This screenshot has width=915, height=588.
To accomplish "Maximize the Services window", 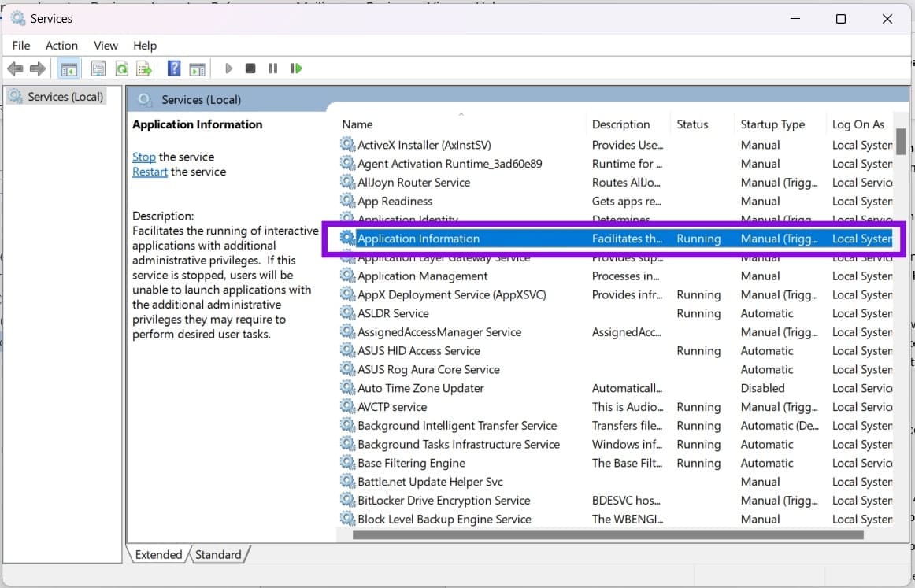I will (x=841, y=19).
